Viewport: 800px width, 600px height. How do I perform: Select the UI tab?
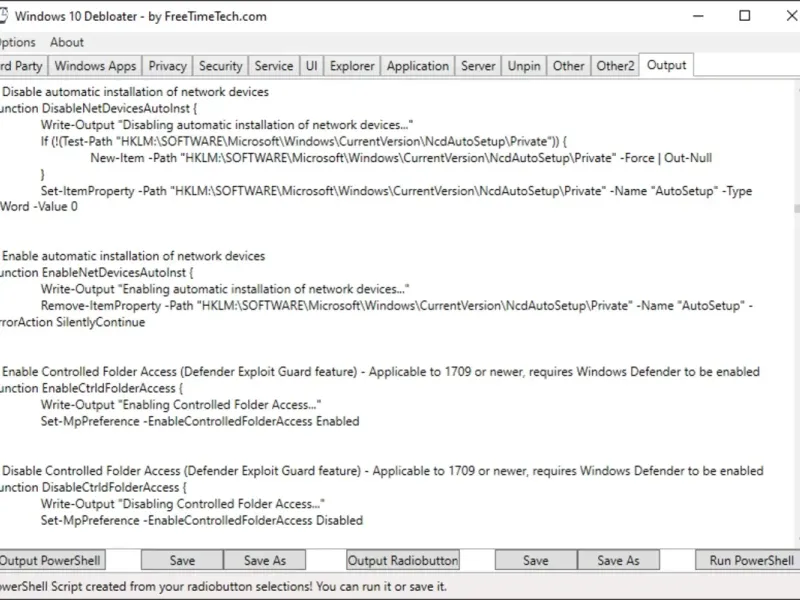click(x=312, y=66)
